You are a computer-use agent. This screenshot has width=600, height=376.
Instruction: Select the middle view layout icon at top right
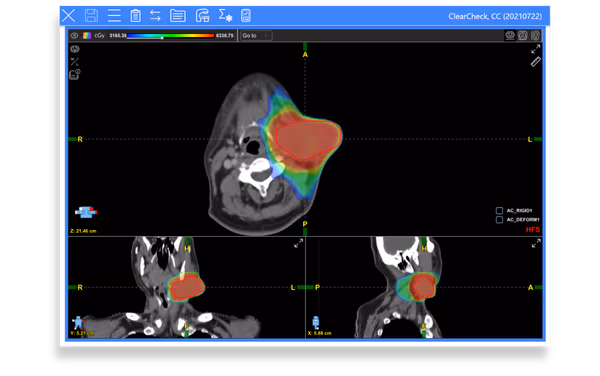tap(523, 36)
